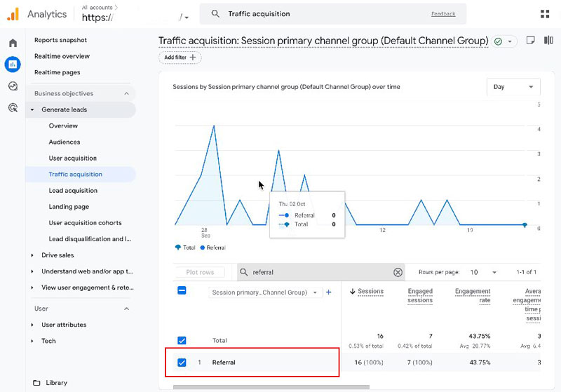Open Realtime pages
This screenshot has height=392, width=561.
(x=58, y=72)
